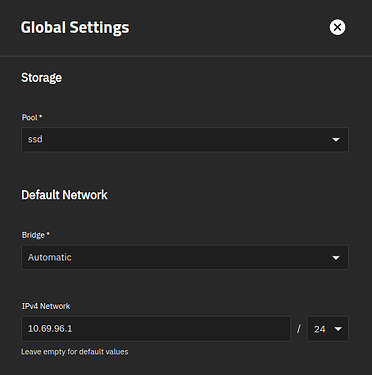Focus the IPv4 Network address field
This screenshot has height=375, width=372.
tap(156, 329)
